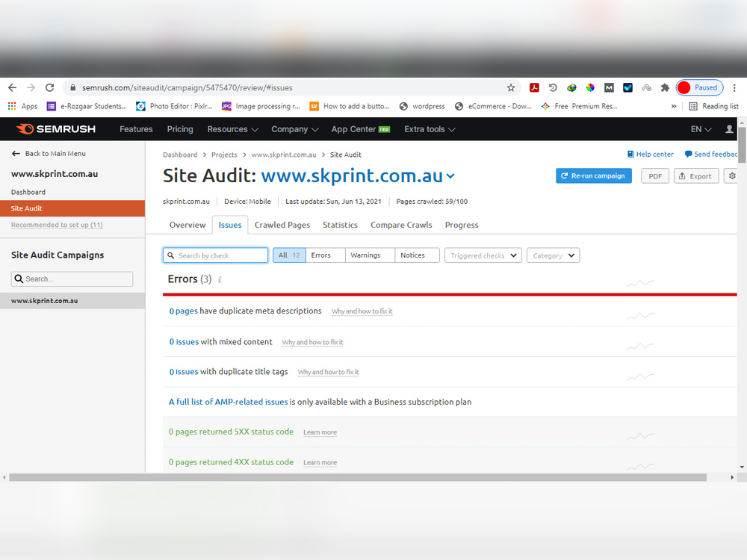This screenshot has height=560, width=747.
Task: Click Back to Main Menu arrow
Action: coord(49,153)
